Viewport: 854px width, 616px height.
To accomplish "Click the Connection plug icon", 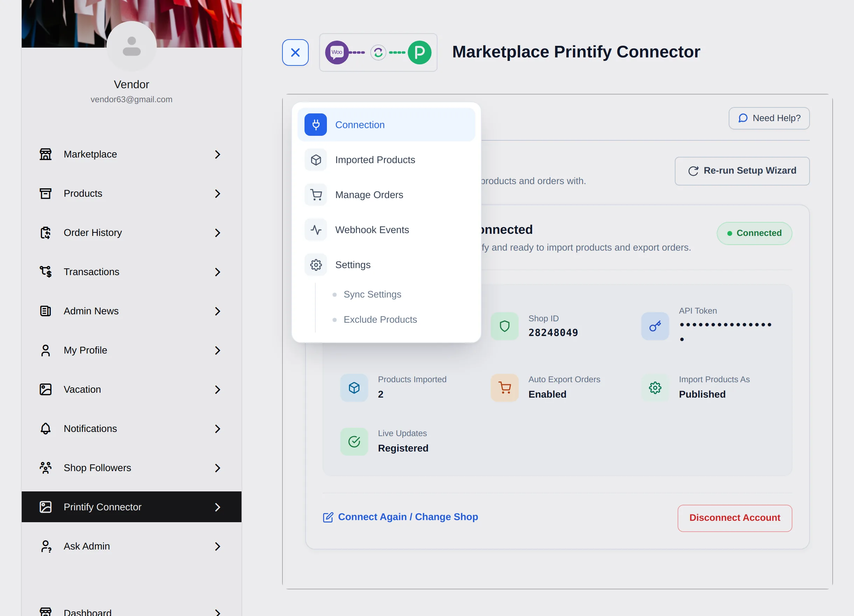I will [x=316, y=125].
